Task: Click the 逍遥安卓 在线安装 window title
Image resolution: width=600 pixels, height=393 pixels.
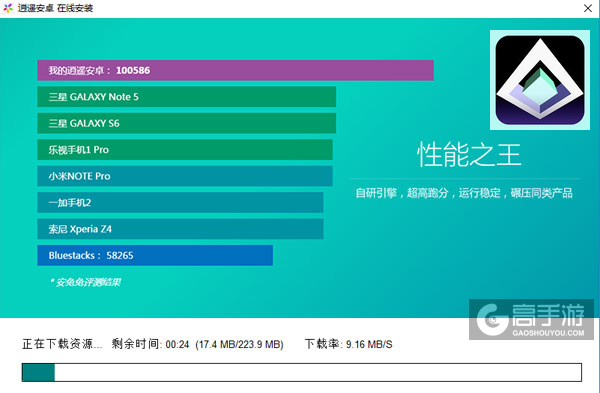Action: (55, 8)
